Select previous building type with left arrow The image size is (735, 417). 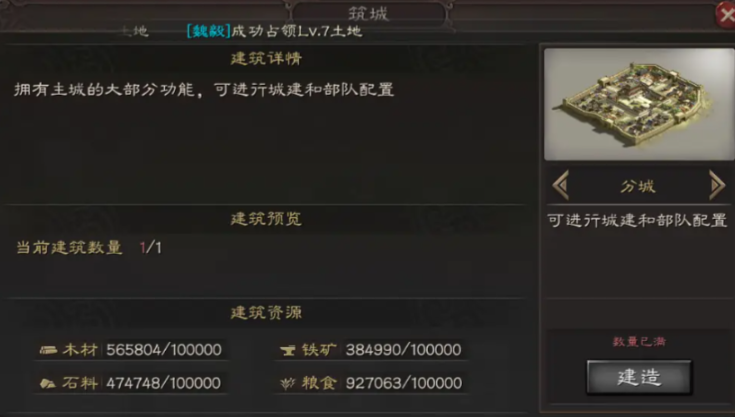(561, 186)
